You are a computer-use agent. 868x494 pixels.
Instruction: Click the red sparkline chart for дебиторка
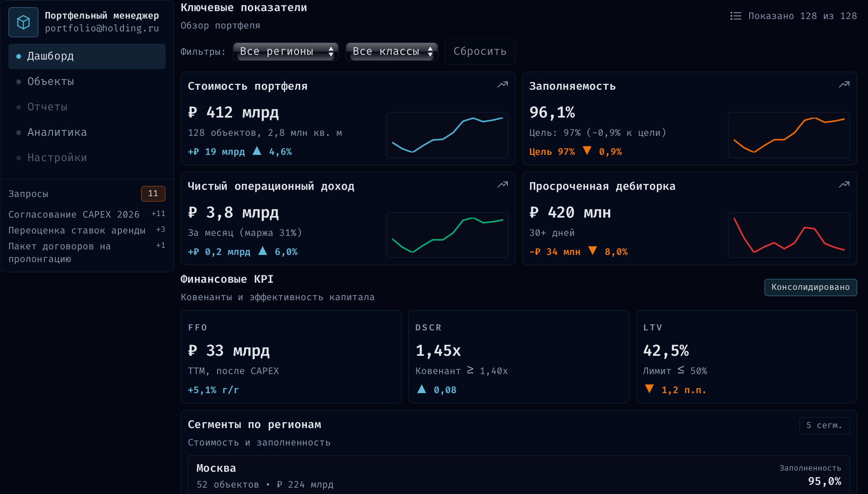coord(789,235)
